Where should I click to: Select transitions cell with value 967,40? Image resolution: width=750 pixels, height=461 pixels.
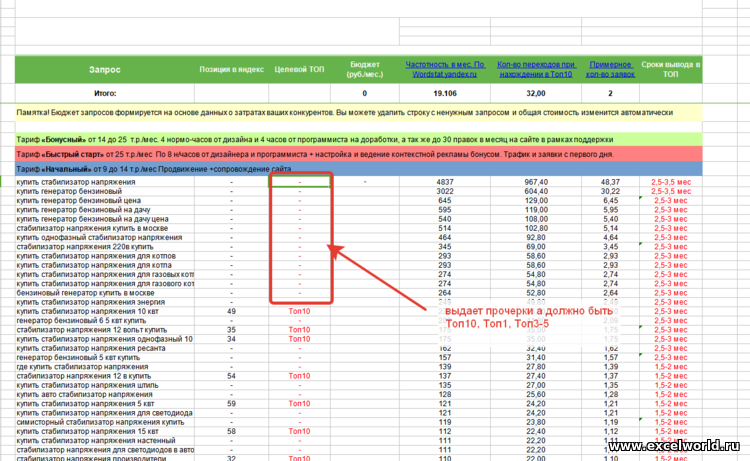(536, 182)
